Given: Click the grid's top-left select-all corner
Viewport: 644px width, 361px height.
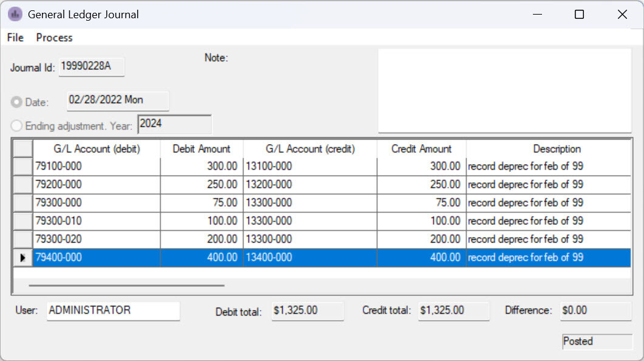Looking at the screenshot, I should pyautogui.click(x=23, y=149).
